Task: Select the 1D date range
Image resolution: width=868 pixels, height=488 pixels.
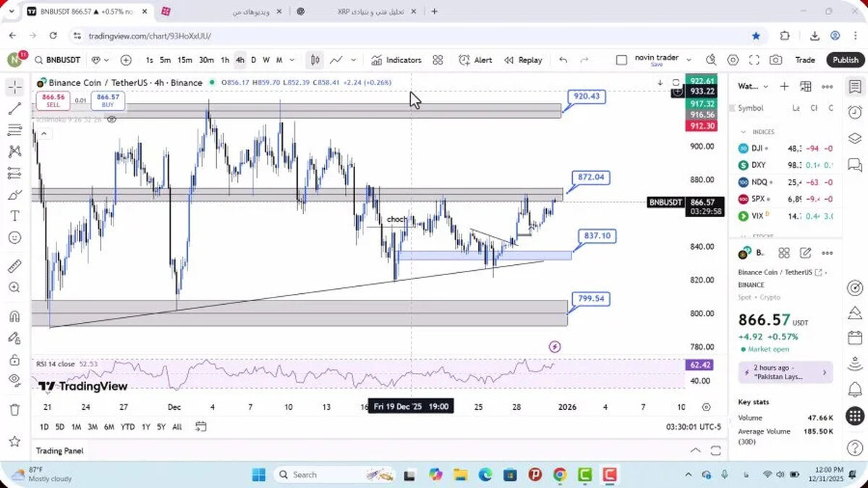Action: [44, 427]
